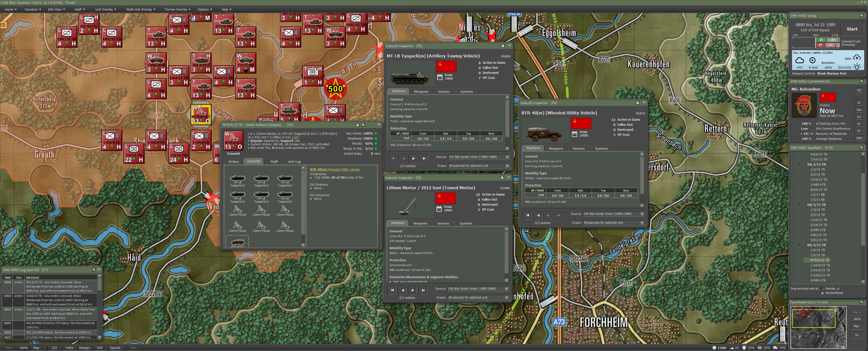The image size is (868, 351).
Task: Select the 2/ENG/15 T engineer unit counter
Action: tap(313, 76)
